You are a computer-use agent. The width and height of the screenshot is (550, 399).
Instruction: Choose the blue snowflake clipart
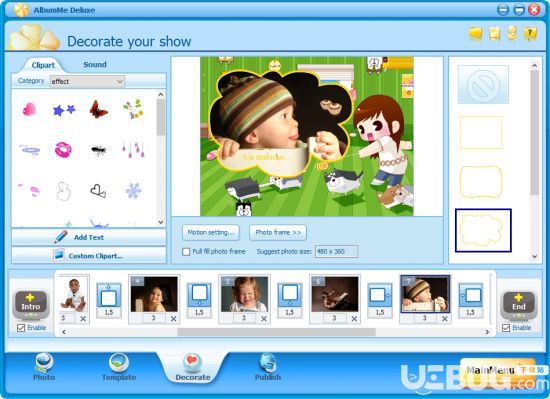(134, 191)
